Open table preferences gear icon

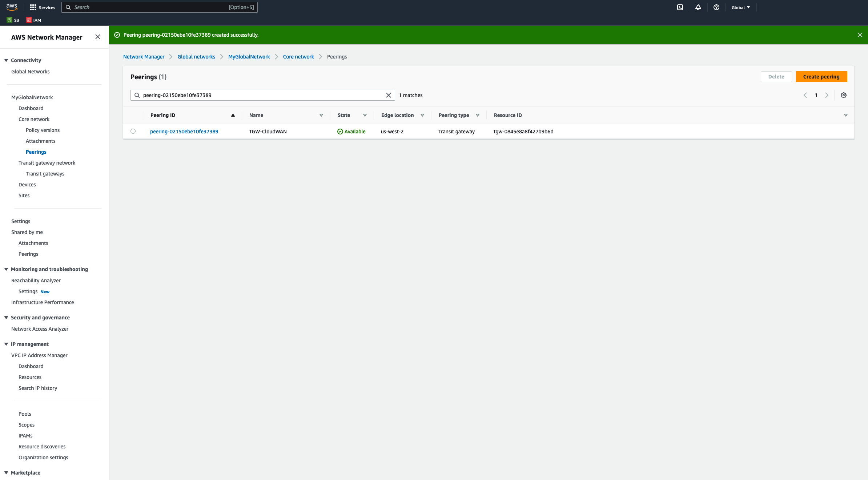pyautogui.click(x=844, y=95)
